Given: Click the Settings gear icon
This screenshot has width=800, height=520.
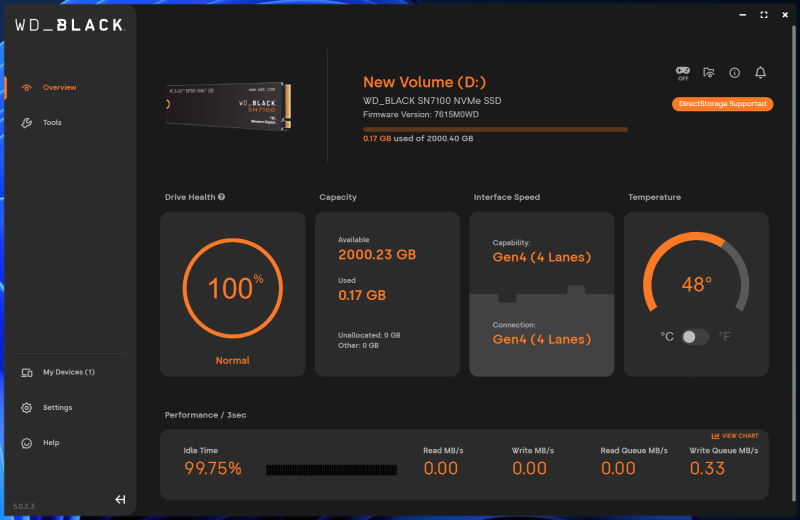Looking at the screenshot, I should tap(27, 408).
